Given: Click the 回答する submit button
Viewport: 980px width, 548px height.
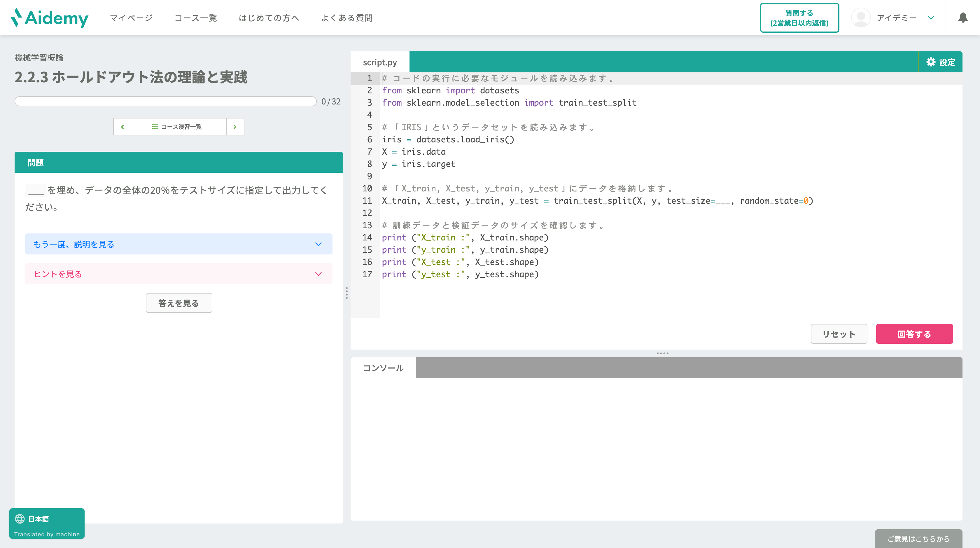Looking at the screenshot, I should (x=914, y=334).
